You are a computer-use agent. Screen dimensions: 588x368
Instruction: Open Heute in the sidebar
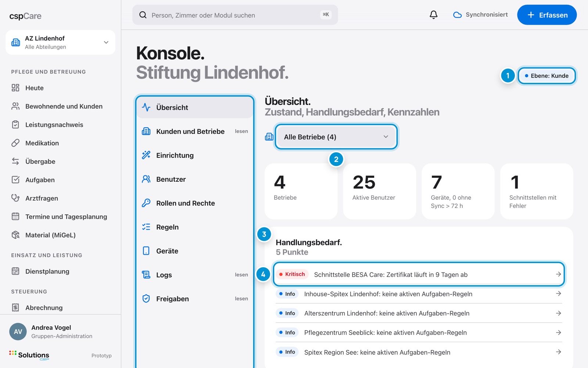pos(60,88)
